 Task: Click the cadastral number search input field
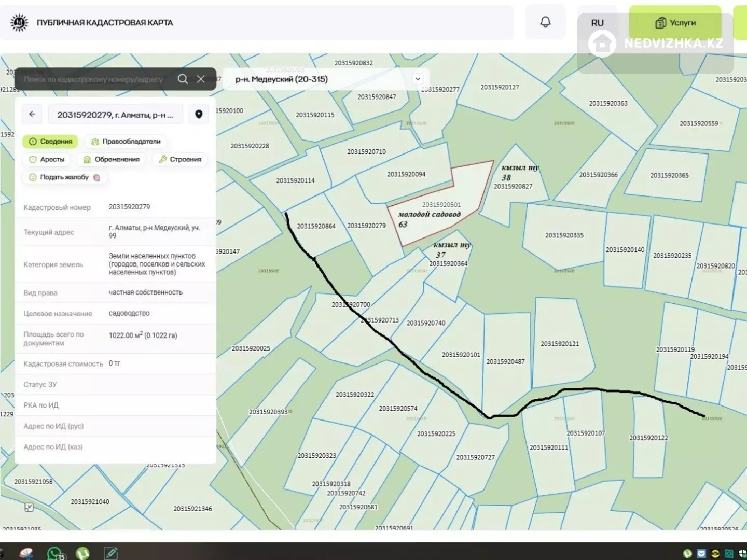(x=93, y=79)
